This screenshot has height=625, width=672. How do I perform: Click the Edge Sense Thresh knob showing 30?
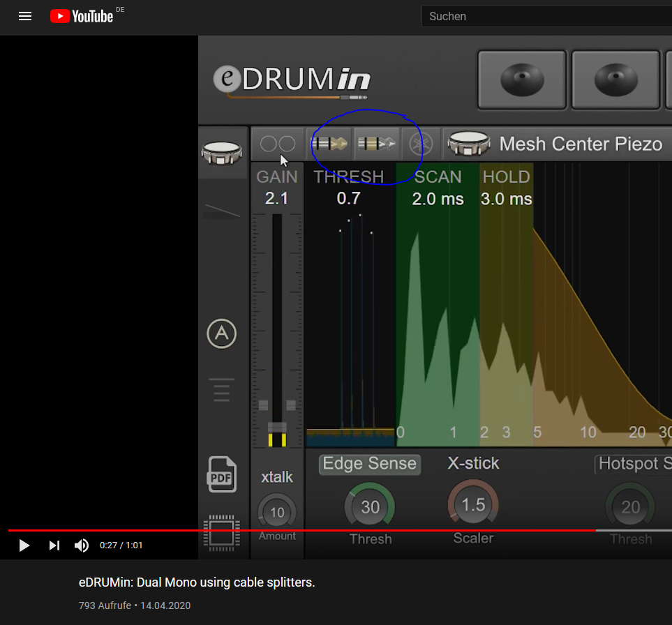point(370,507)
